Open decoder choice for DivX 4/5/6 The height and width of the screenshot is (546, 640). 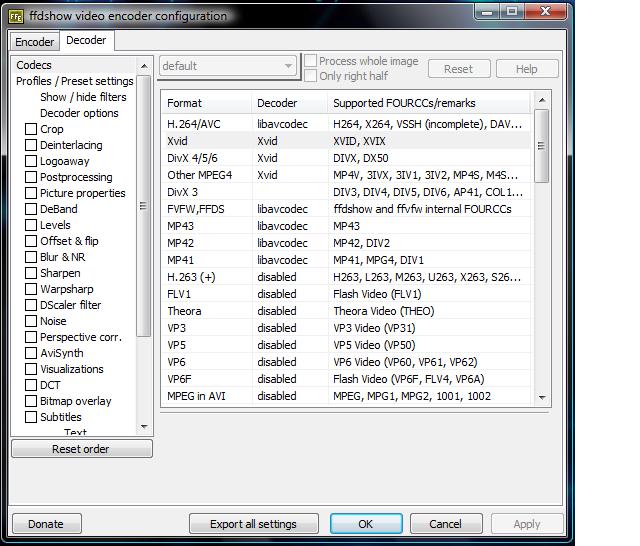click(x=290, y=158)
